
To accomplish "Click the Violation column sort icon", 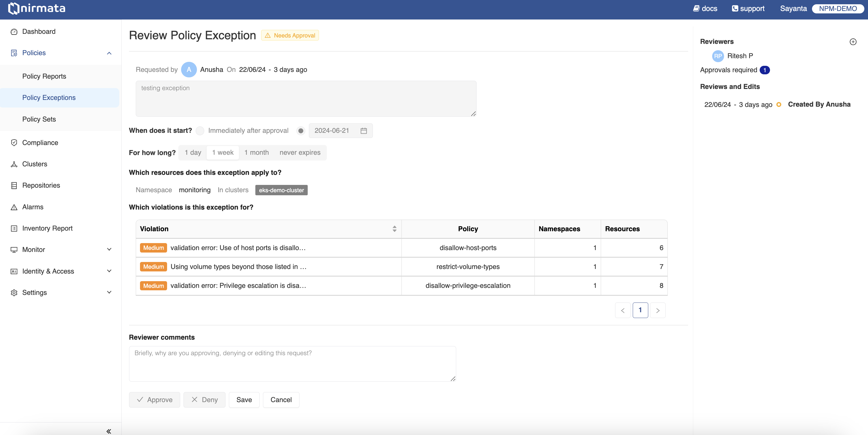I will tap(394, 229).
